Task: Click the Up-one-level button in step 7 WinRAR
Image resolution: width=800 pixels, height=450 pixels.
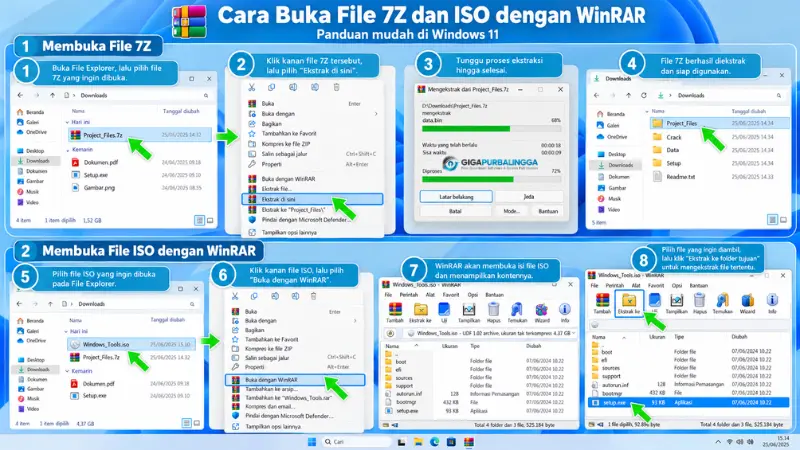Action: 390,333
